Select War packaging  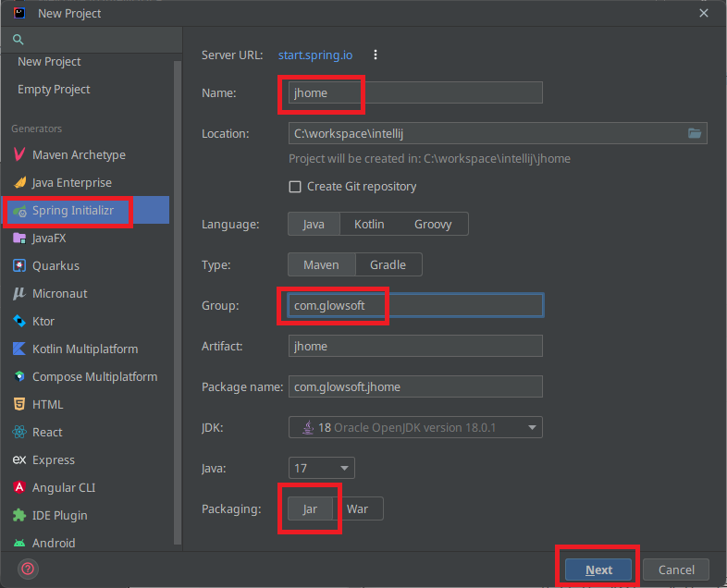tap(357, 508)
